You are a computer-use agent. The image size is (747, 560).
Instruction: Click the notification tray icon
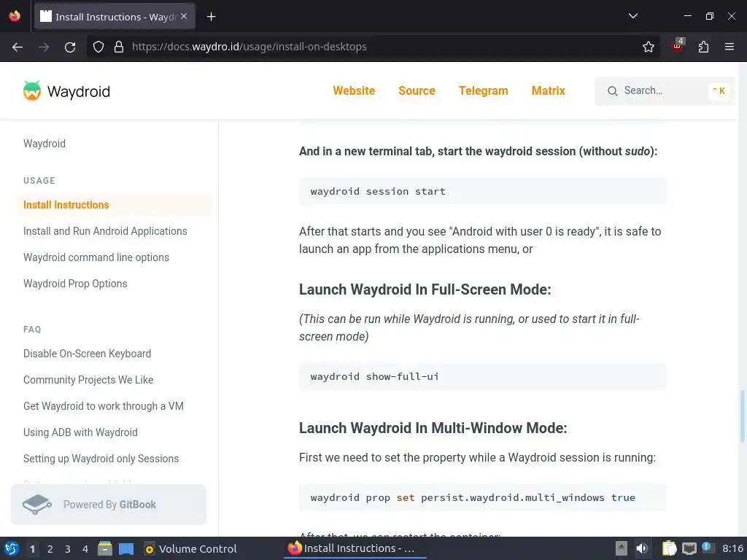(x=707, y=548)
